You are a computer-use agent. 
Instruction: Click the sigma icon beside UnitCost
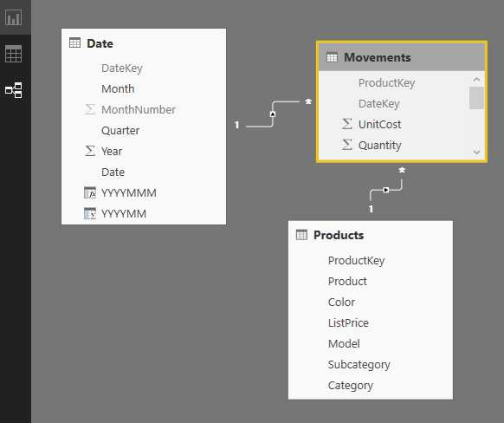coord(347,124)
